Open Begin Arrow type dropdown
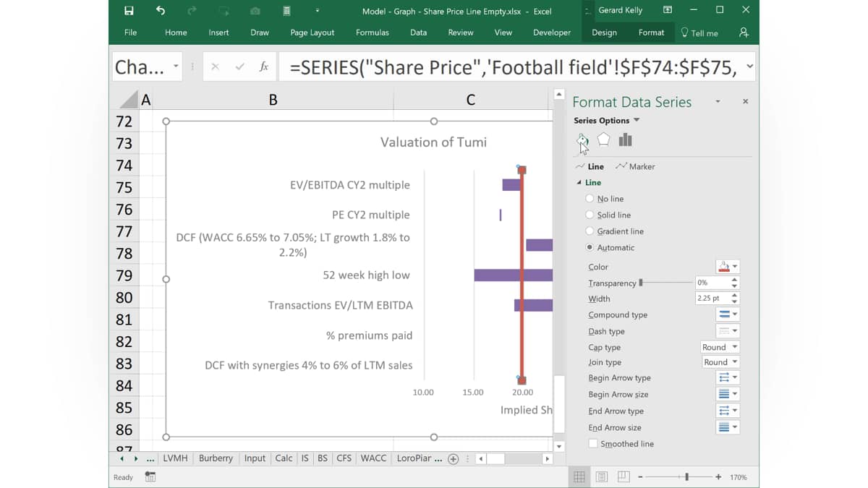Image resolution: width=868 pixels, height=488 pixels. (727, 377)
